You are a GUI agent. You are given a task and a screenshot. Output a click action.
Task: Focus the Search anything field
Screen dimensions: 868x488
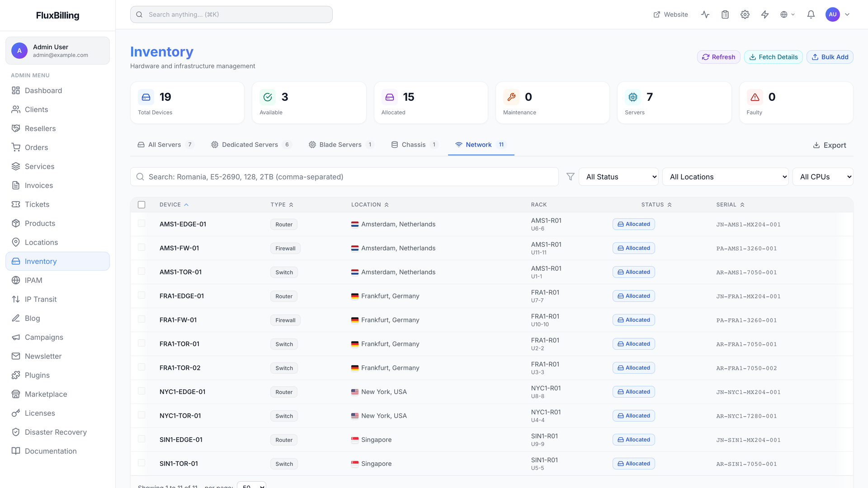click(231, 14)
